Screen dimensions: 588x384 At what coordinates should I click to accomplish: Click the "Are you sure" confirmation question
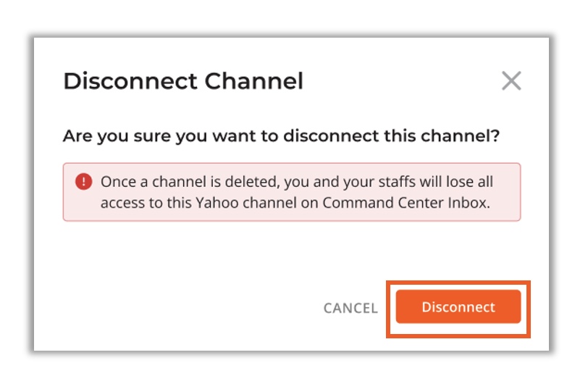tap(281, 136)
